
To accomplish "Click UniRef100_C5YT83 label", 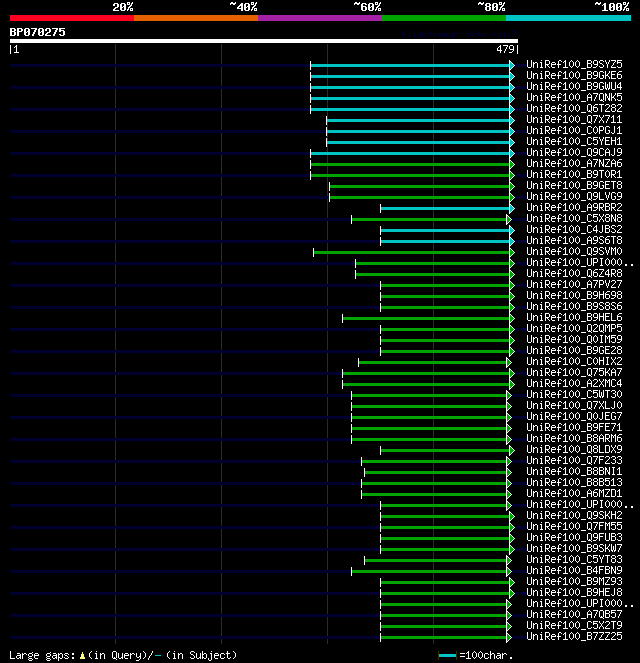I will click(x=574, y=559).
